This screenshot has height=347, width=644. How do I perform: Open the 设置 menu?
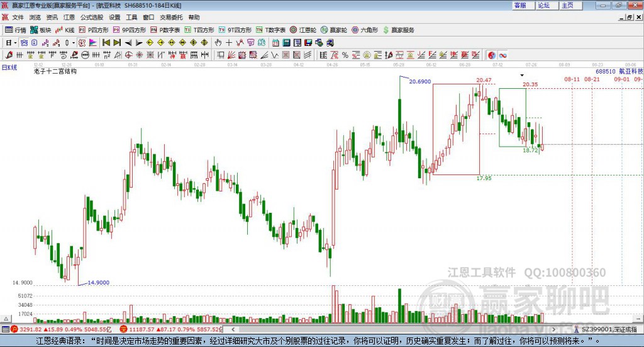tap(114, 17)
